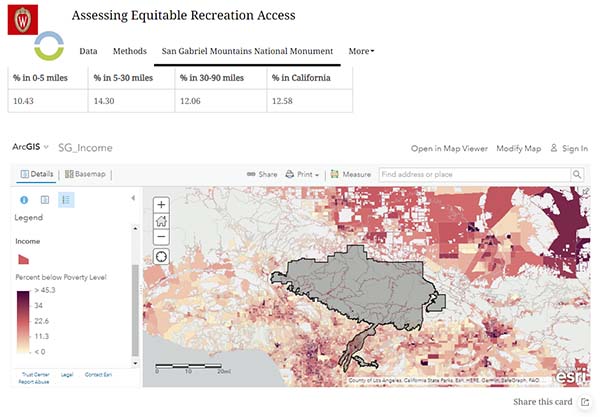Toggle the Legend view icon
The width and height of the screenshot is (600, 417).
[x=65, y=199]
